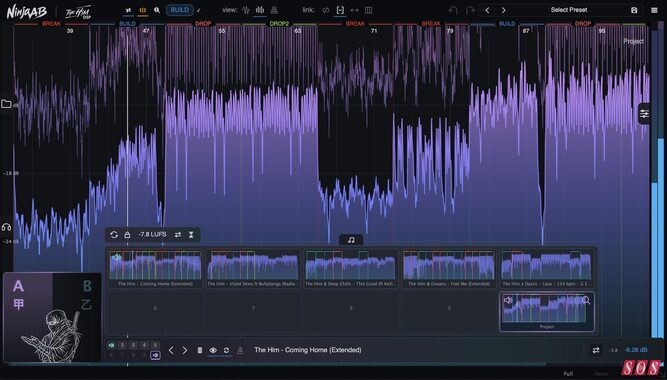Click the undo arrow in top bar

(x=453, y=10)
